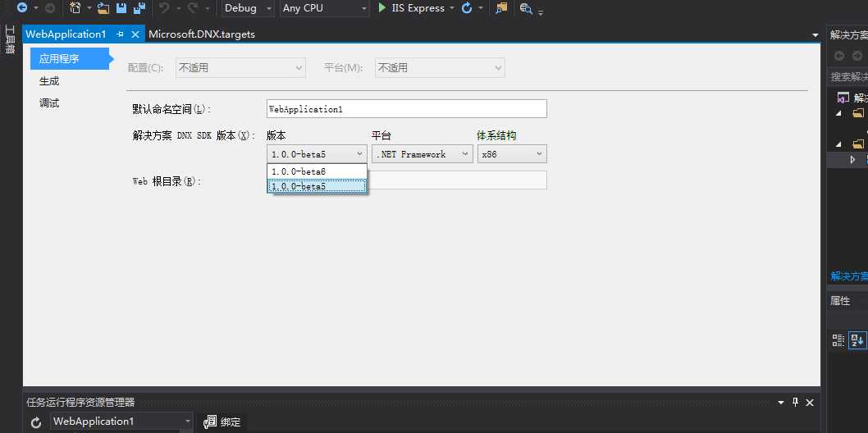The image size is (868, 433).
Task: Open the toolbar overflow options arrow
Action: (x=541, y=11)
